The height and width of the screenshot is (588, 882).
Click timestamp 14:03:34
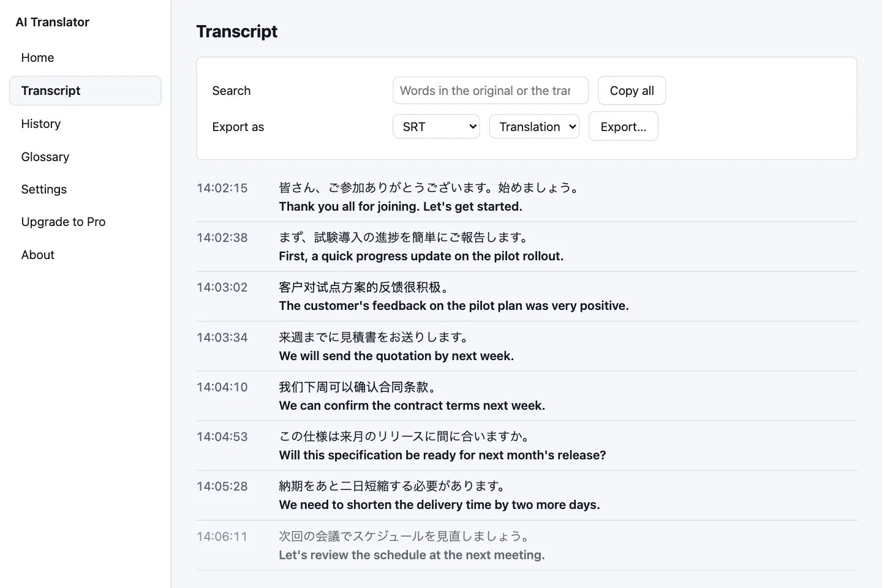coord(222,337)
